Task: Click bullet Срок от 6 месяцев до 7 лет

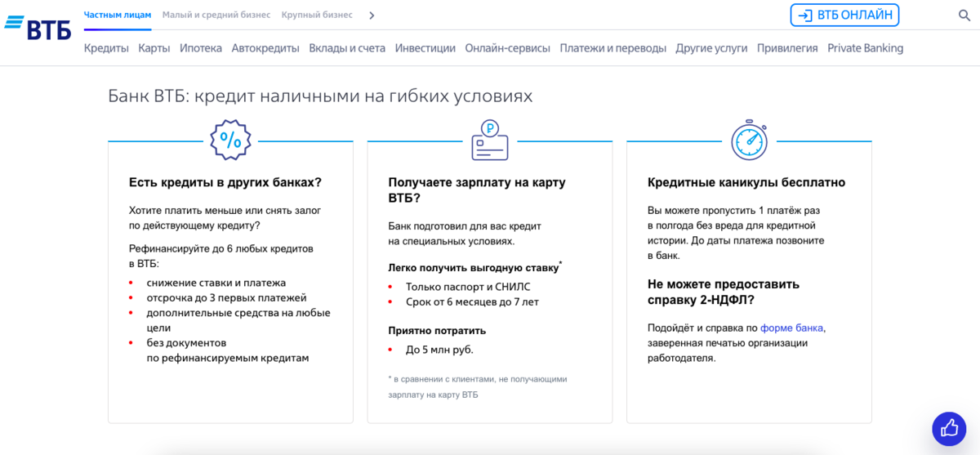Action: coord(472,302)
